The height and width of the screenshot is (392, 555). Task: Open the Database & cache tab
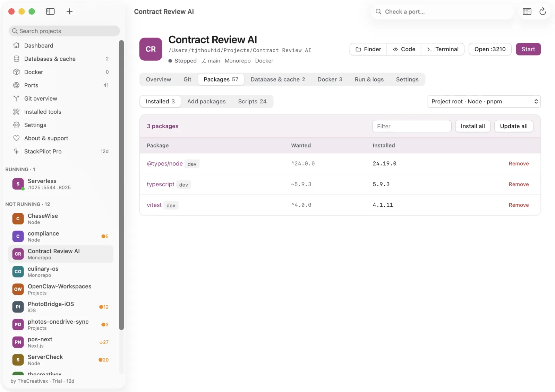(278, 79)
